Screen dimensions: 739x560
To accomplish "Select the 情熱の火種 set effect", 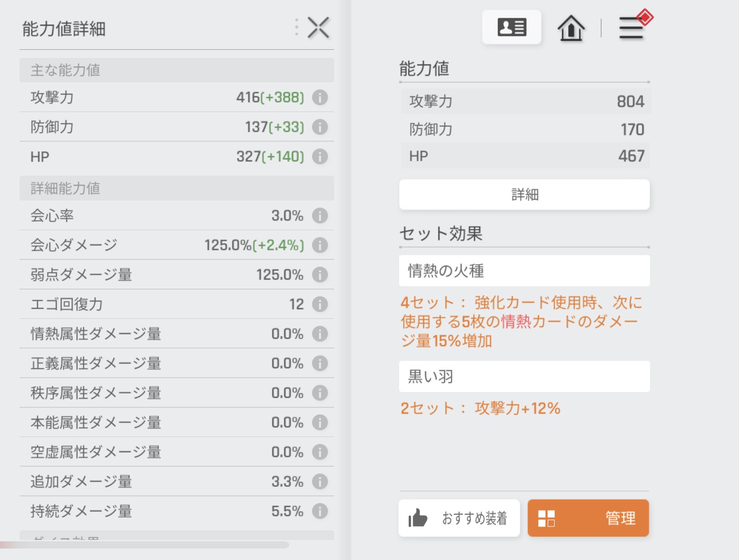I will click(x=524, y=271).
